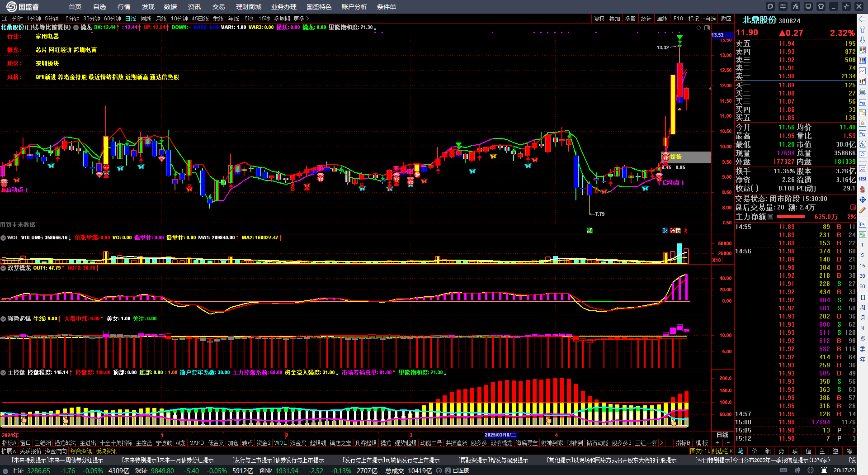Viewport: 868px width, 475px height.
Task: Open the 指标A indicator group selector
Action: click(x=9, y=443)
